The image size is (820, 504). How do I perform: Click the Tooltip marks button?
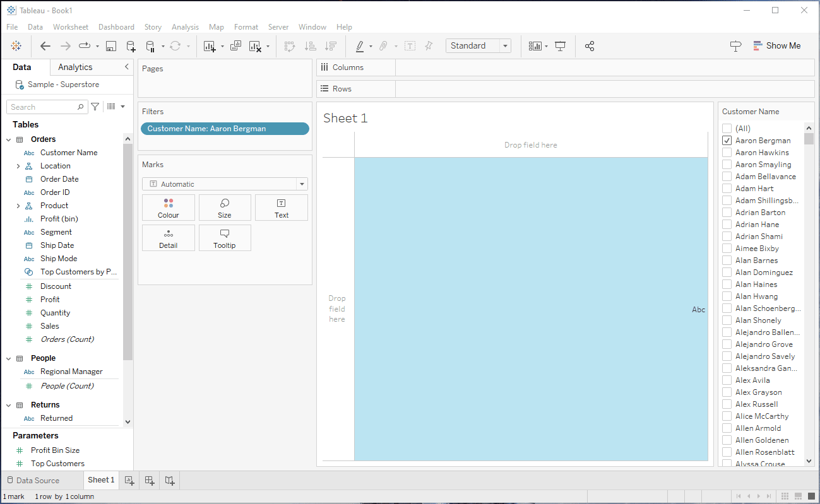tap(225, 238)
